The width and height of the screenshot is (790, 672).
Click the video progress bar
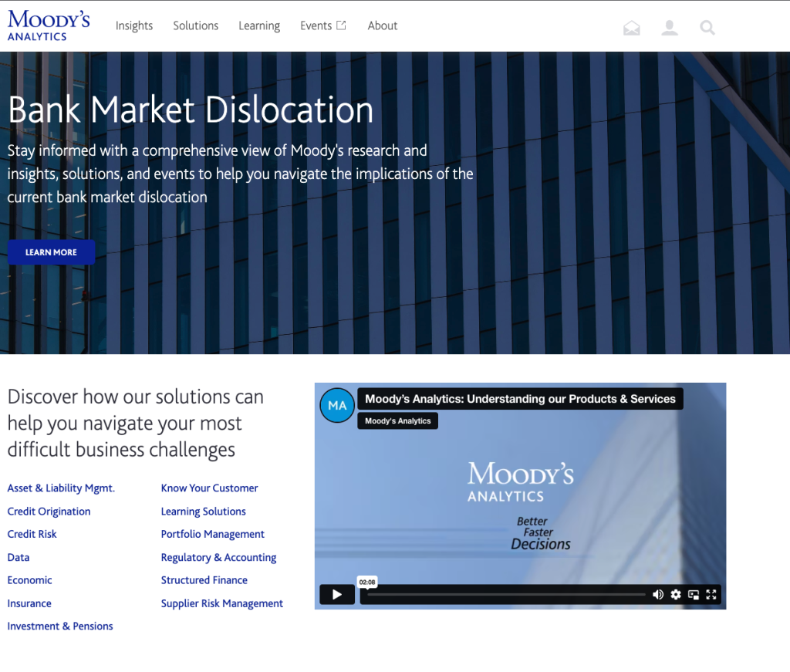click(506, 594)
